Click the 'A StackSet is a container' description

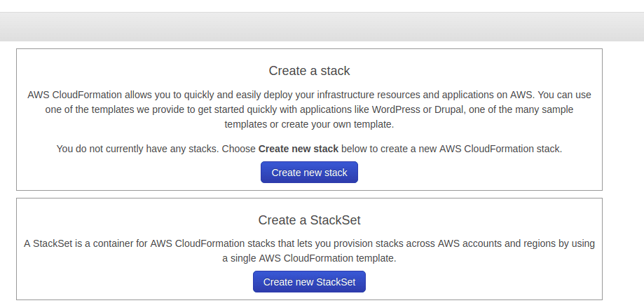[309, 251]
